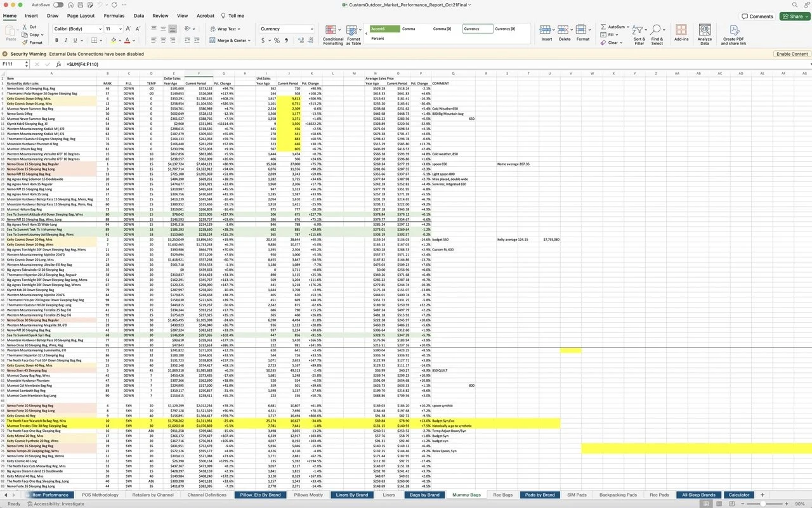The image size is (812, 508).
Task: Open the Formulas ribbon tab
Action: pyautogui.click(x=114, y=15)
